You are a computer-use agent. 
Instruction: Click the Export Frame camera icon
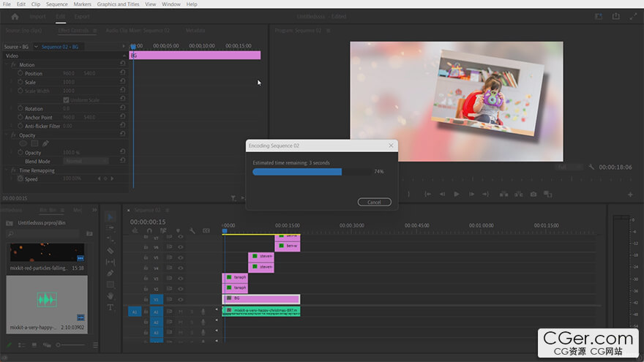coord(533,195)
